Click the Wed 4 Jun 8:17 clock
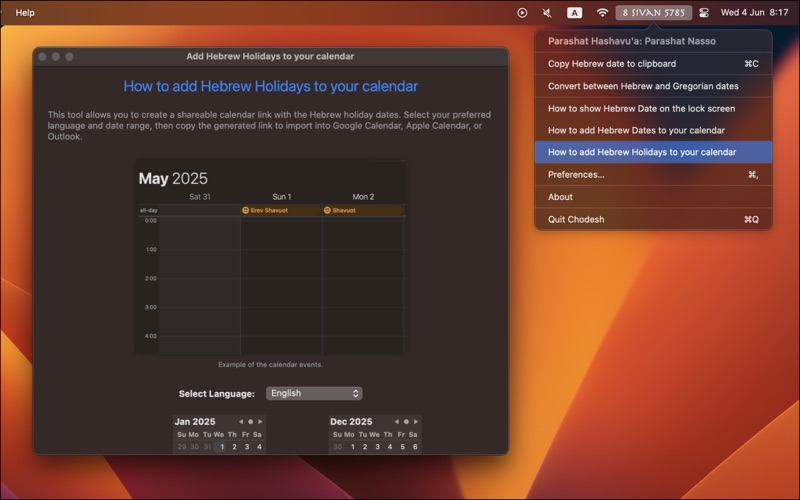This screenshot has width=800, height=500. pos(754,13)
